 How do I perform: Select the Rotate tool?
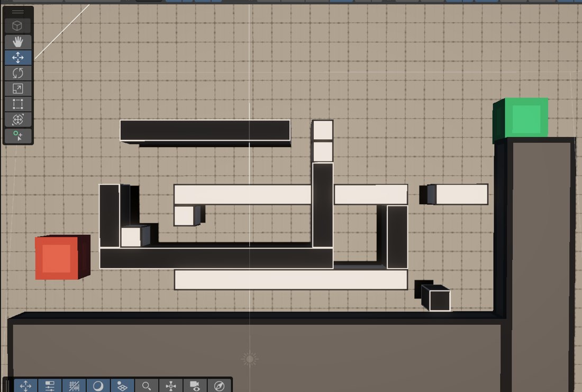point(18,73)
